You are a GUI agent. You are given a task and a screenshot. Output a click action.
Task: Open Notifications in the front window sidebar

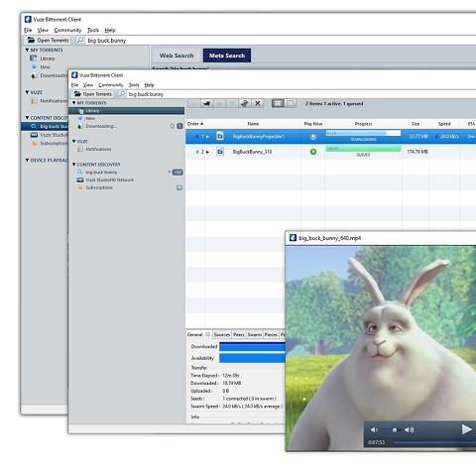click(x=98, y=149)
